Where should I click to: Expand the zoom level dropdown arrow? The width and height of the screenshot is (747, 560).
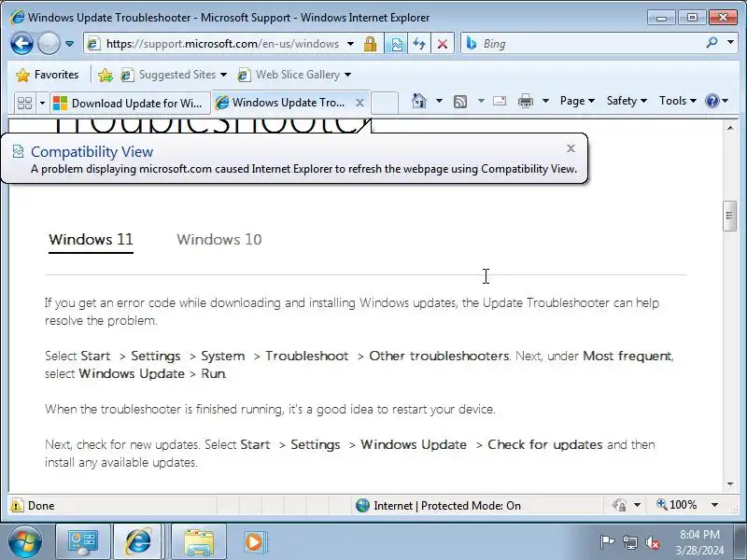tap(714, 505)
